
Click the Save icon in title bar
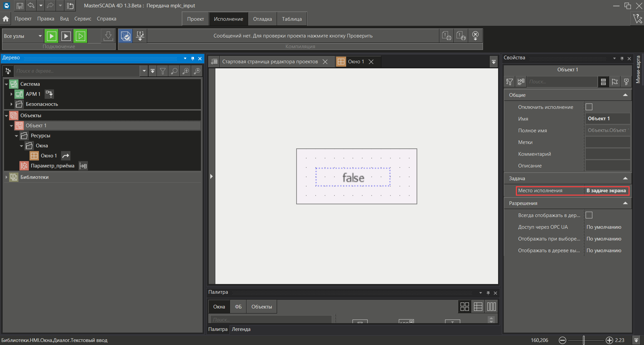[x=20, y=6]
